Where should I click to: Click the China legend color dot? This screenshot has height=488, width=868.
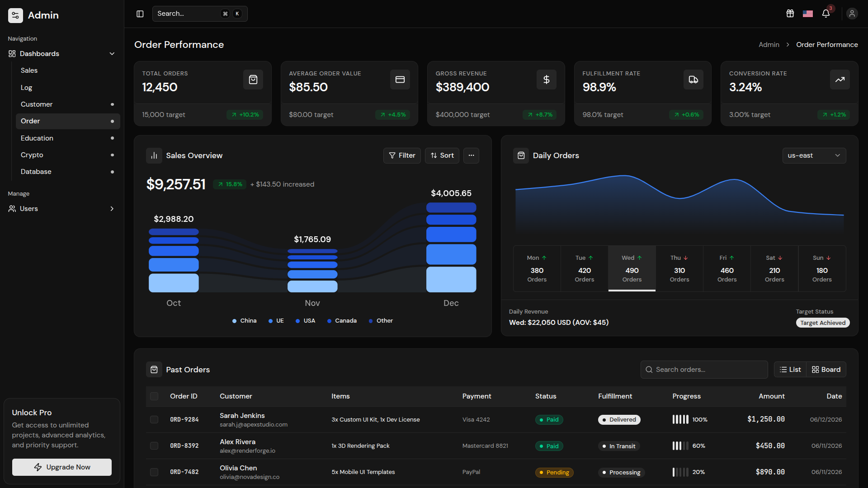234,321
